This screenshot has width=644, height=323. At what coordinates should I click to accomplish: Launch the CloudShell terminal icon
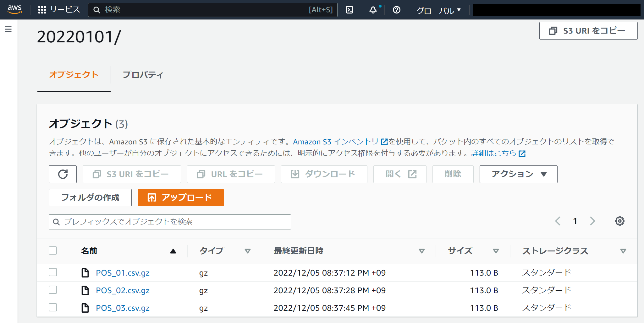[x=350, y=10]
